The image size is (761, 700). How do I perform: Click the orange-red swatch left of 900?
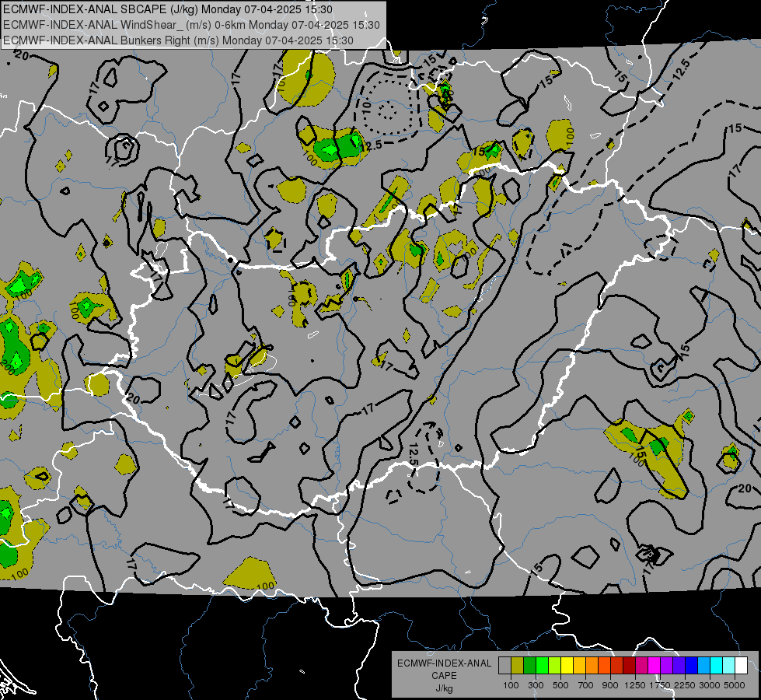pos(605,666)
